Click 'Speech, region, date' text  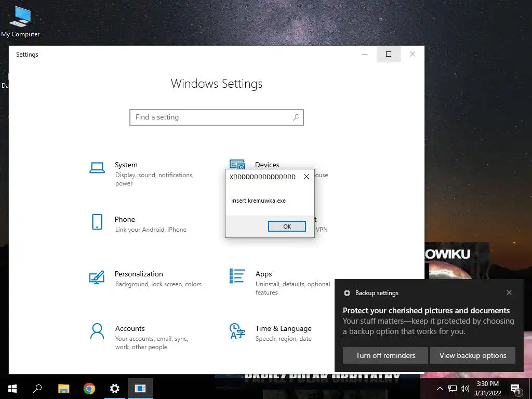tap(283, 339)
